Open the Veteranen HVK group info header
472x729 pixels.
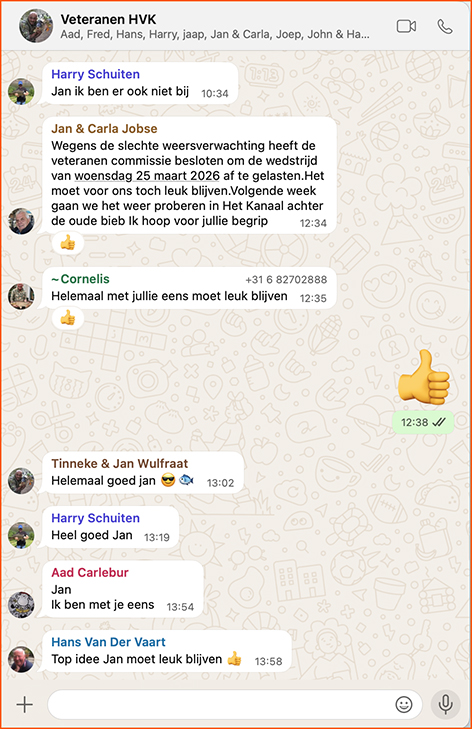coord(215,27)
